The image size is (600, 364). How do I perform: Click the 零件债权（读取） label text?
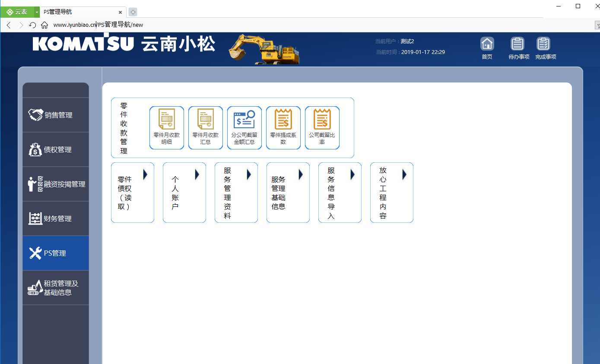125,193
